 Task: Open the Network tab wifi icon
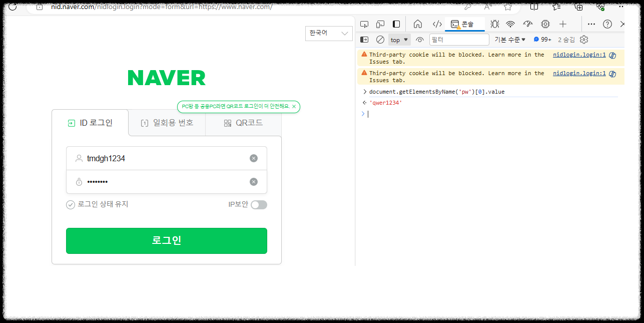tap(510, 24)
